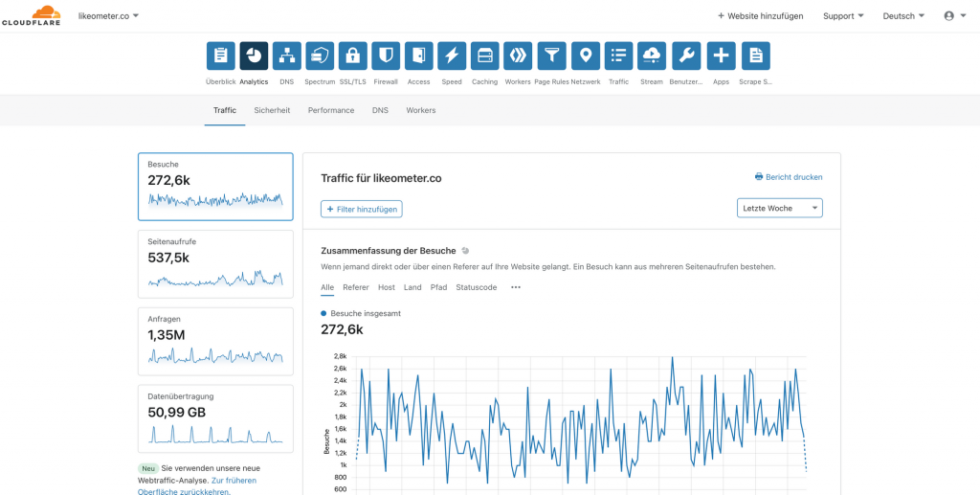The image size is (980, 495).
Task: Select the Referer breakdown tab
Action: point(356,287)
